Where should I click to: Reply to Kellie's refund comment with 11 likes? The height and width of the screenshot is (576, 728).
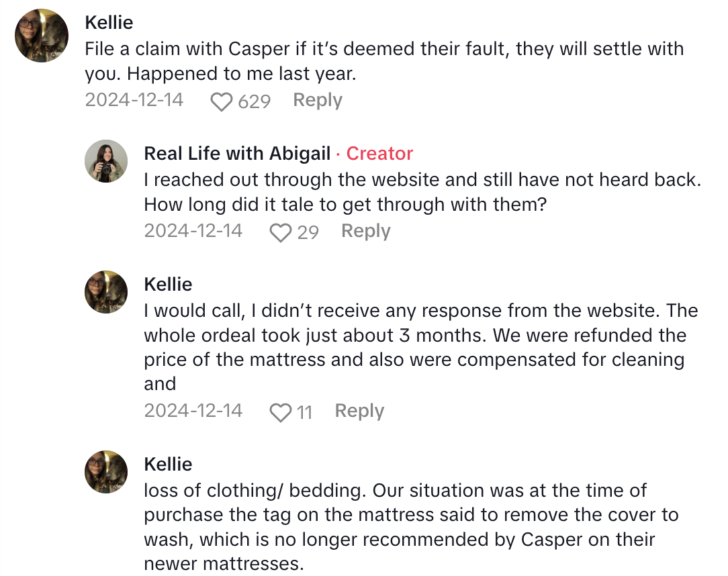[x=359, y=412]
